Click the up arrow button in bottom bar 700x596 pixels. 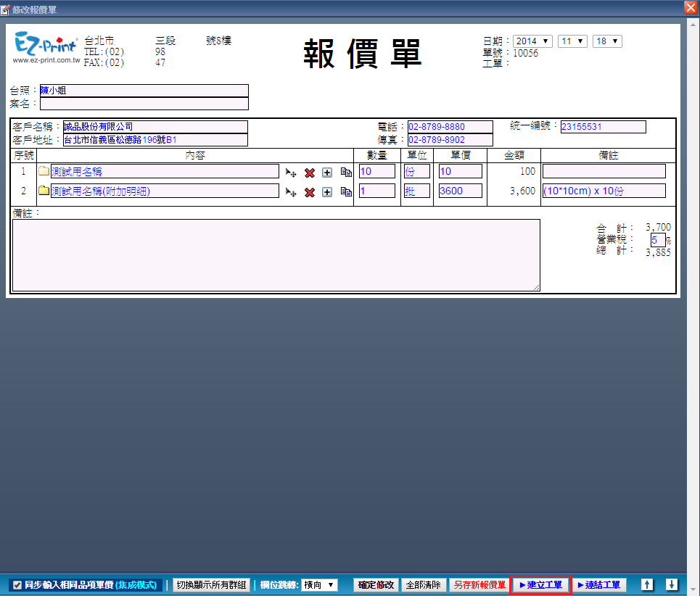(648, 584)
